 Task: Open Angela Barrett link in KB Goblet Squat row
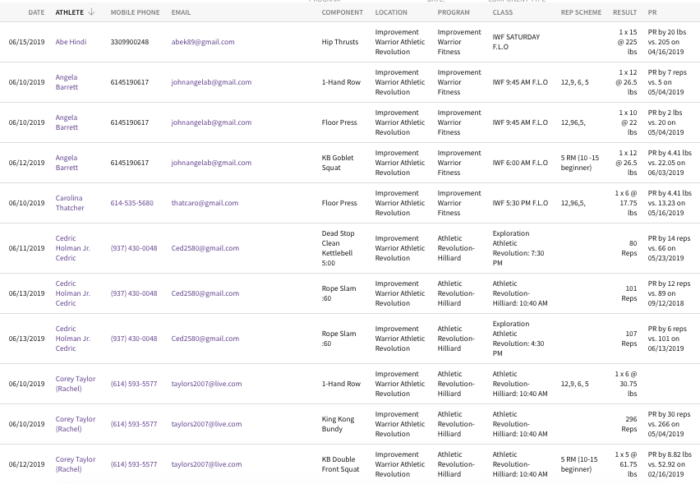(x=67, y=163)
